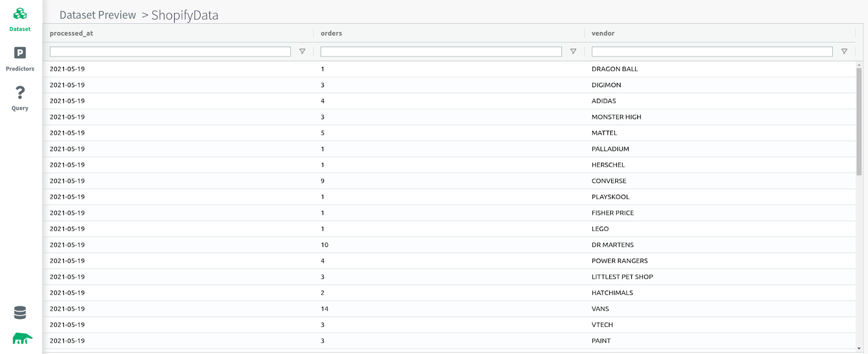Sort by vendor column header
This screenshot has width=868, height=354.
(603, 33)
